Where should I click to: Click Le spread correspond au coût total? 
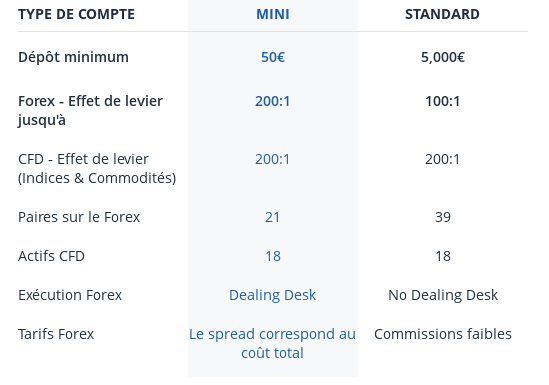[272, 343]
